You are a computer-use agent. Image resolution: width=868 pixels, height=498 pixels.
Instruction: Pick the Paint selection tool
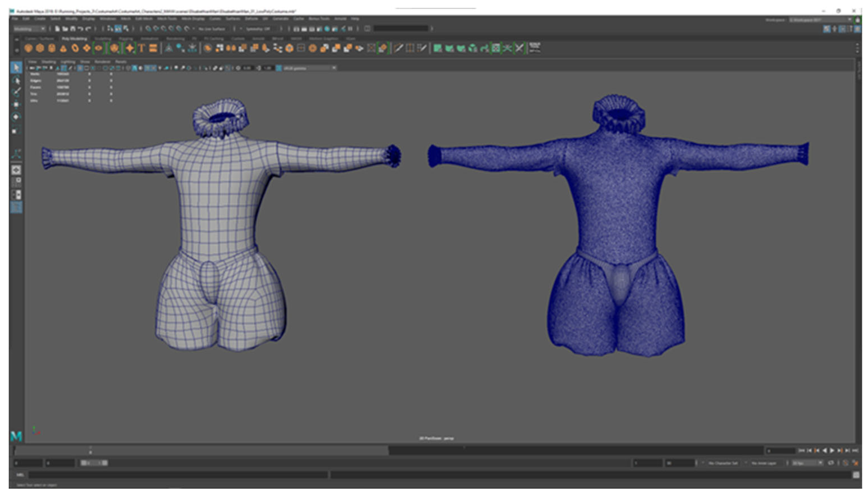[16, 92]
